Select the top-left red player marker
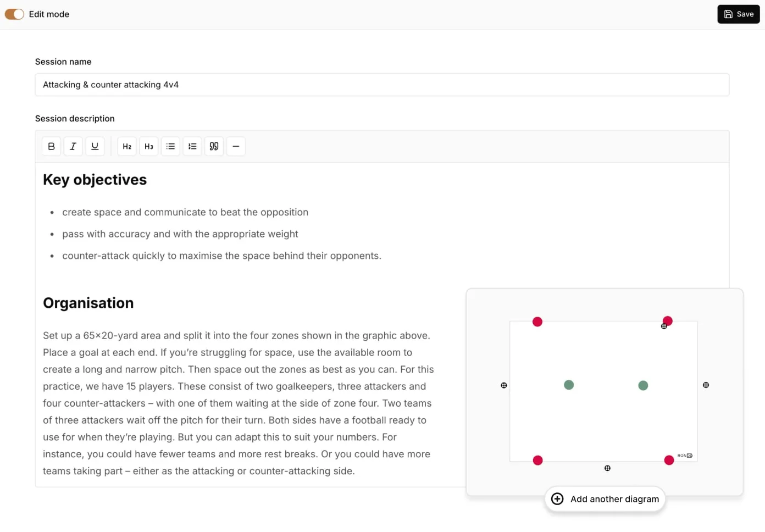Screen dimensions: 765x532 [x=537, y=322]
